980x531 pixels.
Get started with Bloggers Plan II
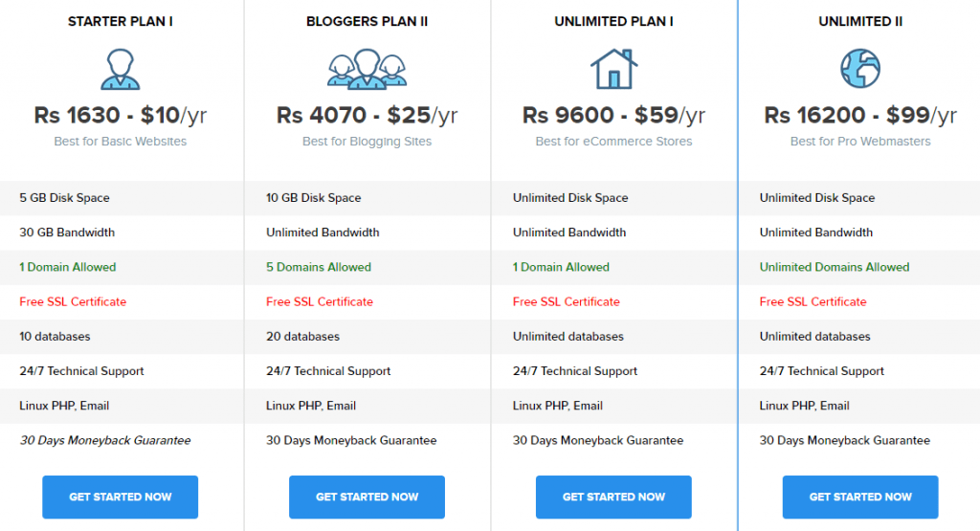pos(367,498)
